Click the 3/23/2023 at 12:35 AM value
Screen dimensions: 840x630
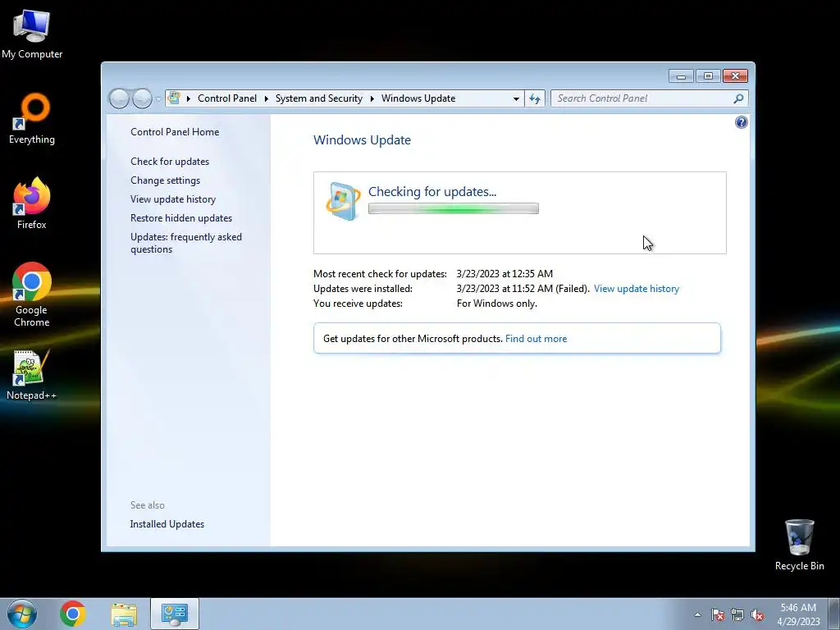point(504,274)
